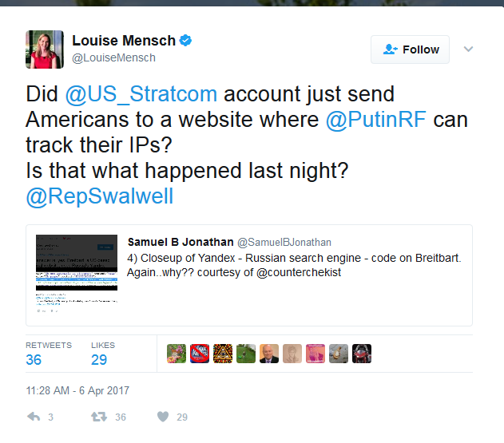
Task: Open the @LouiseMensch handle
Action: point(113,57)
